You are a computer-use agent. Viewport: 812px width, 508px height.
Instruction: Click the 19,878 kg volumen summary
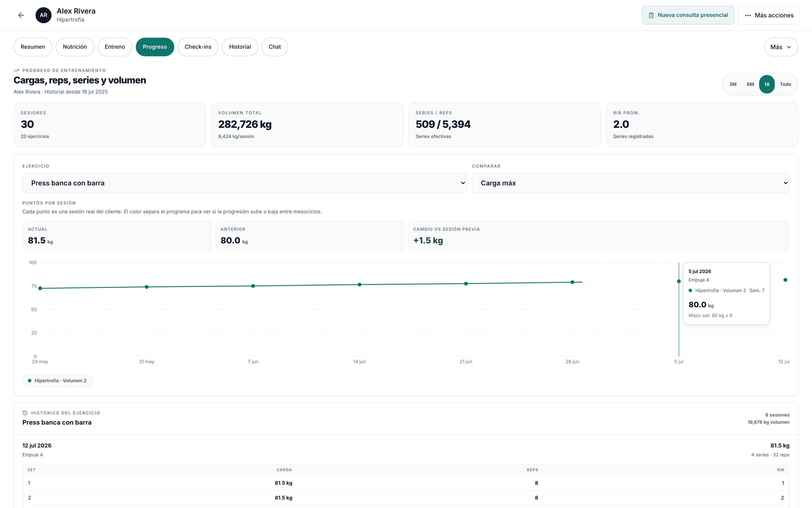coord(768,422)
